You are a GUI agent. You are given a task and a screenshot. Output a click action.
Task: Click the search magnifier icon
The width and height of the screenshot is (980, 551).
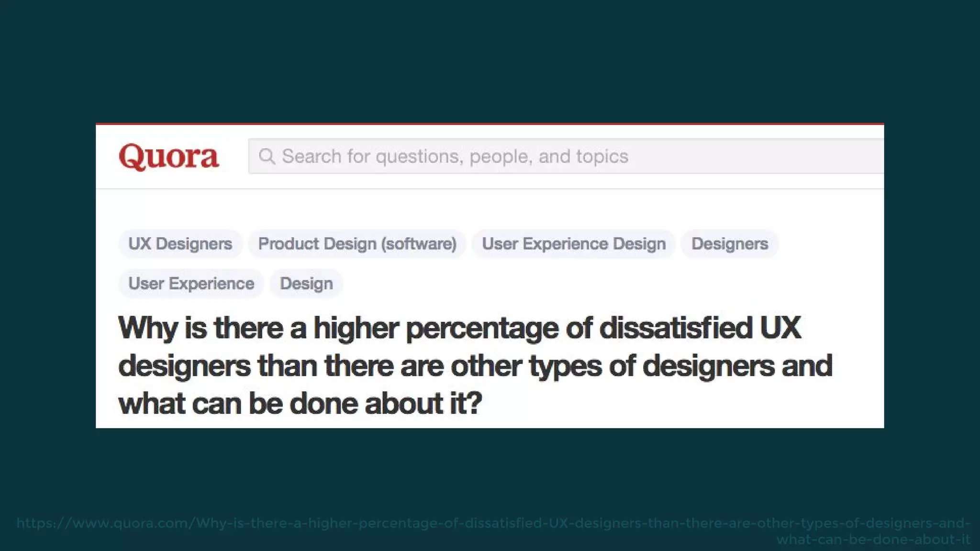tap(267, 156)
